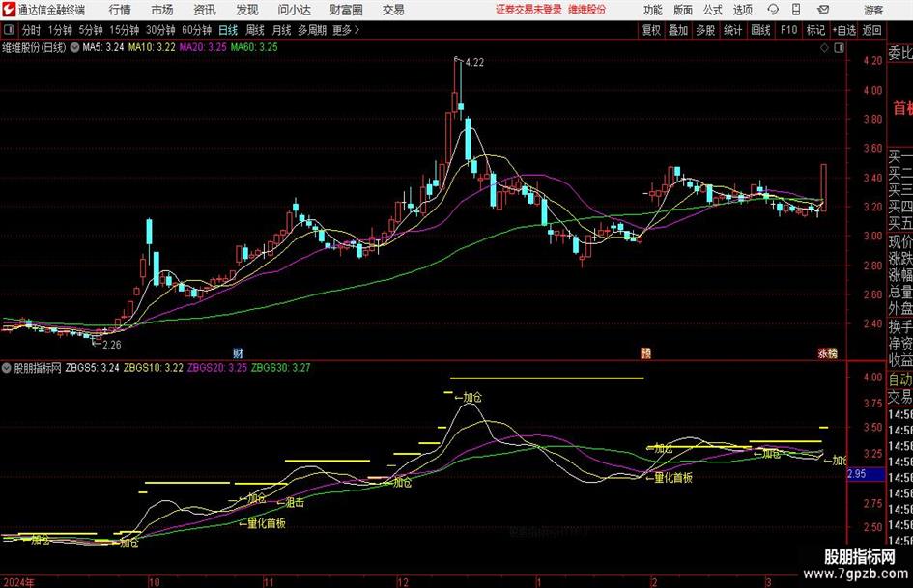913x588 pixels.
Task: Open the 问小达 menu
Action: [x=294, y=10]
